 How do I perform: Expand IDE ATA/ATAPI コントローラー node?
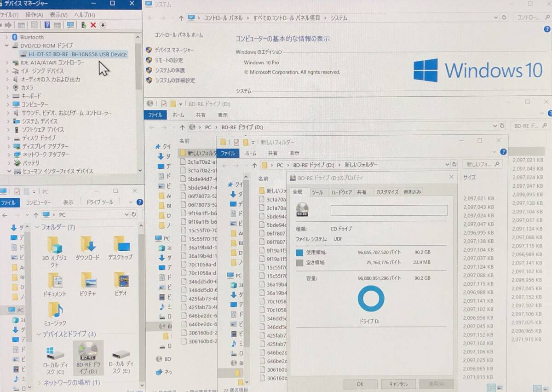(7, 63)
